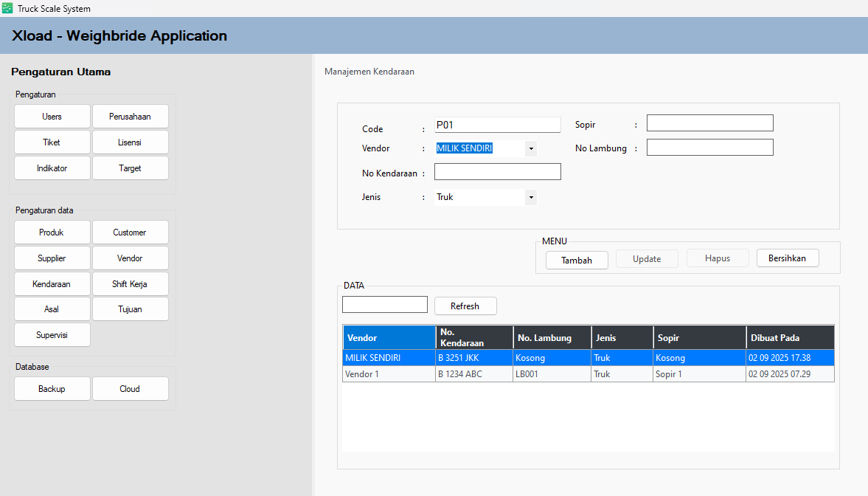Click the Refresh button
Image resolution: width=868 pixels, height=496 pixels.
[x=465, y=306]
